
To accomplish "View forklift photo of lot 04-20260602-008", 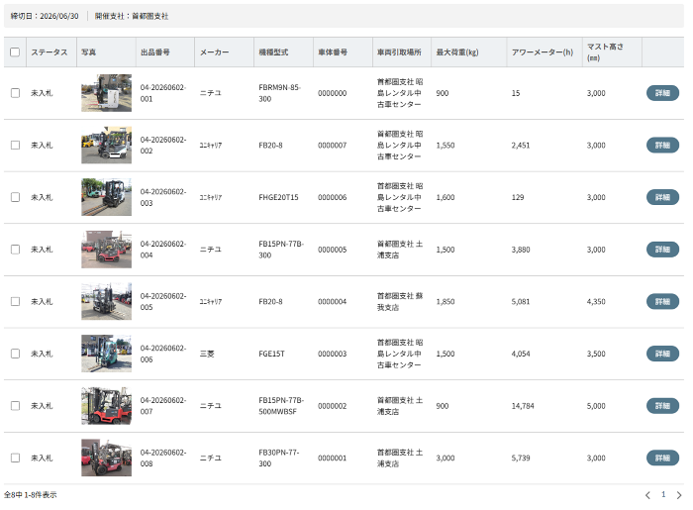I will click(x=106, y=458).
